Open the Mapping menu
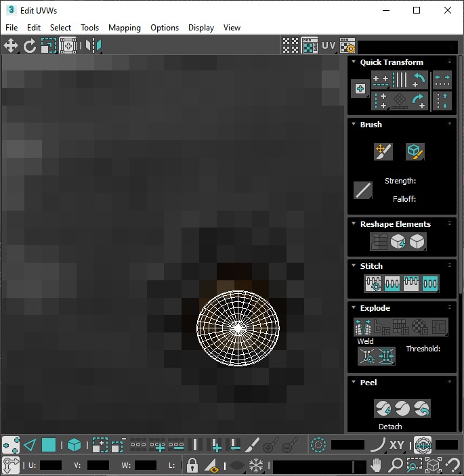The width and height of the screenshot is (464, 476). pos(125,28)
